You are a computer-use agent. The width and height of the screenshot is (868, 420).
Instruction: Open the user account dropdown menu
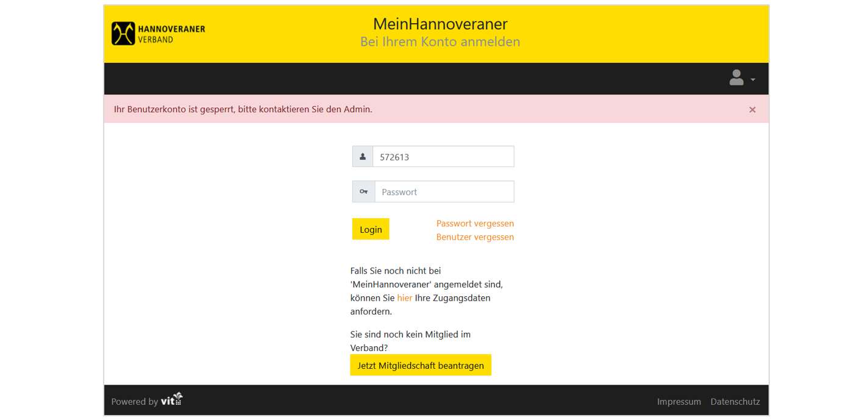pos(742,78)
